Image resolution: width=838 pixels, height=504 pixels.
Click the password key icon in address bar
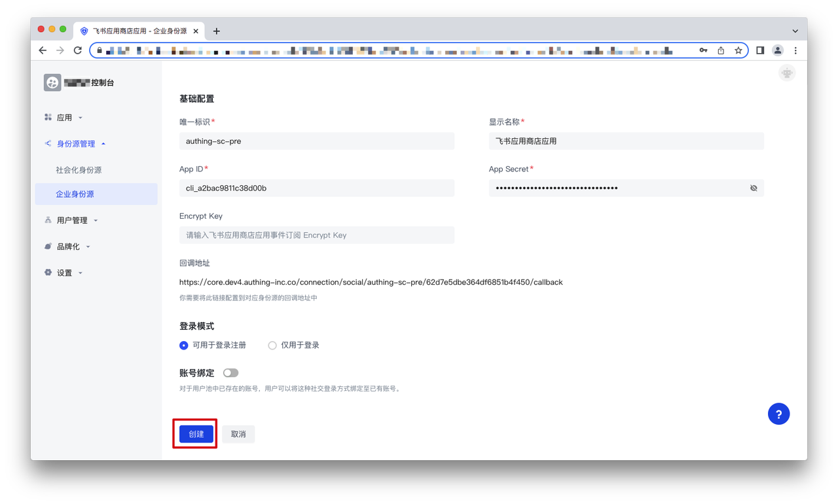703,50
